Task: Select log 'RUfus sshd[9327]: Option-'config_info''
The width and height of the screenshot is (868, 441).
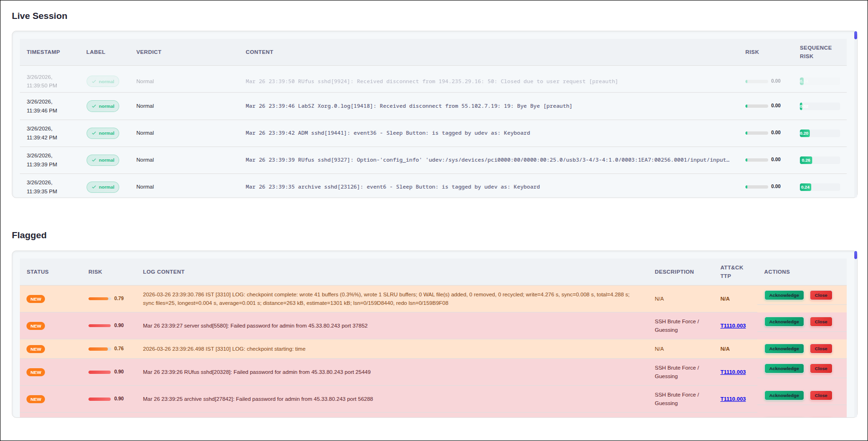Action: pos(487,160)
